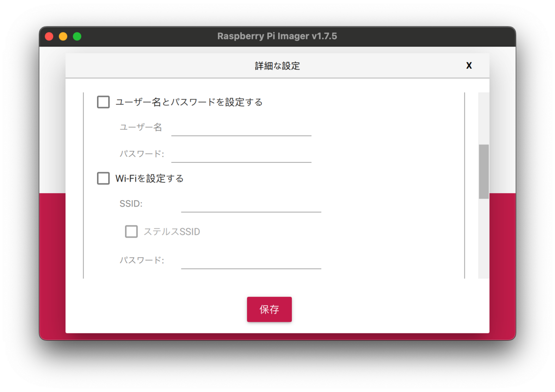This screenshot has height=392, width=555.
Task: Click the ユーザー名 input field
Action: tap(241, 128)
